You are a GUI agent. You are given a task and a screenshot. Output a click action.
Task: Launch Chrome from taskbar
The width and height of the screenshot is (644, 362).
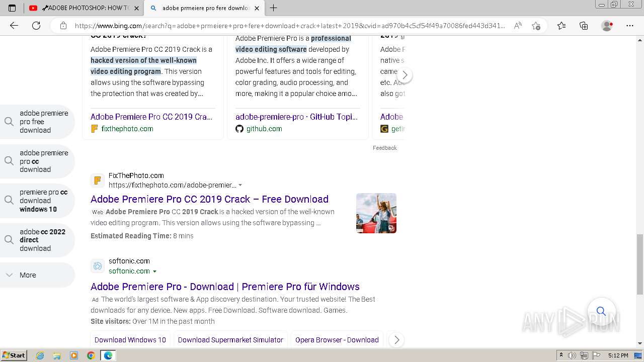[91, 355]
